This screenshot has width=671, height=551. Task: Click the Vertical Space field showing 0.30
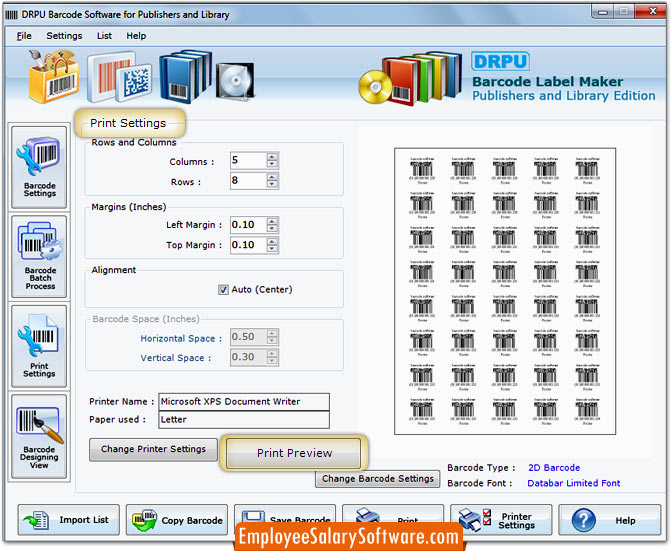coord(248,357)
